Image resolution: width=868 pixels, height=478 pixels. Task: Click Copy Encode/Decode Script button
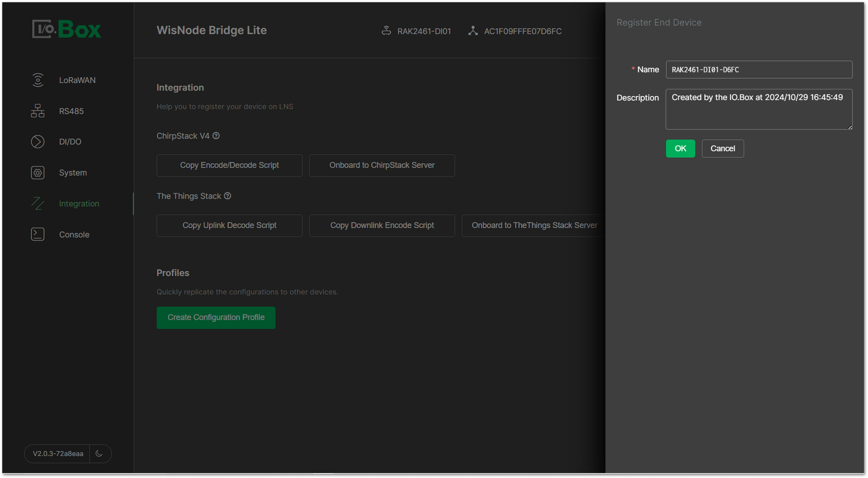tap(229, 166)
